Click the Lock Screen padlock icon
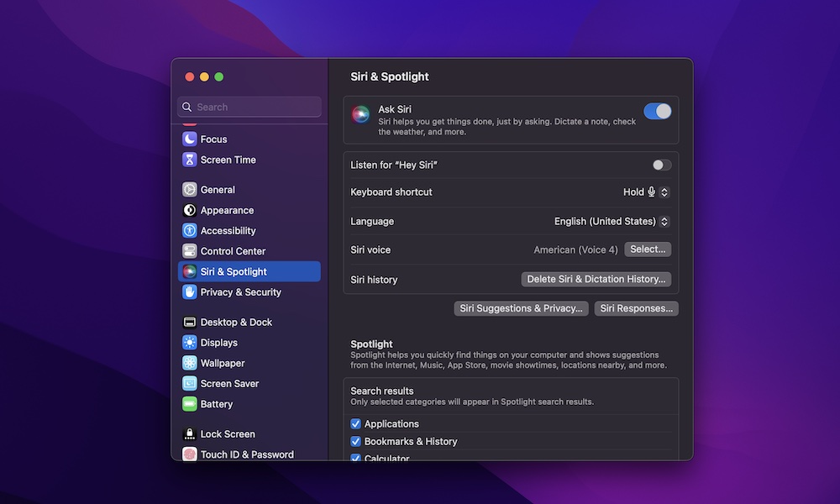 (189, 433)
